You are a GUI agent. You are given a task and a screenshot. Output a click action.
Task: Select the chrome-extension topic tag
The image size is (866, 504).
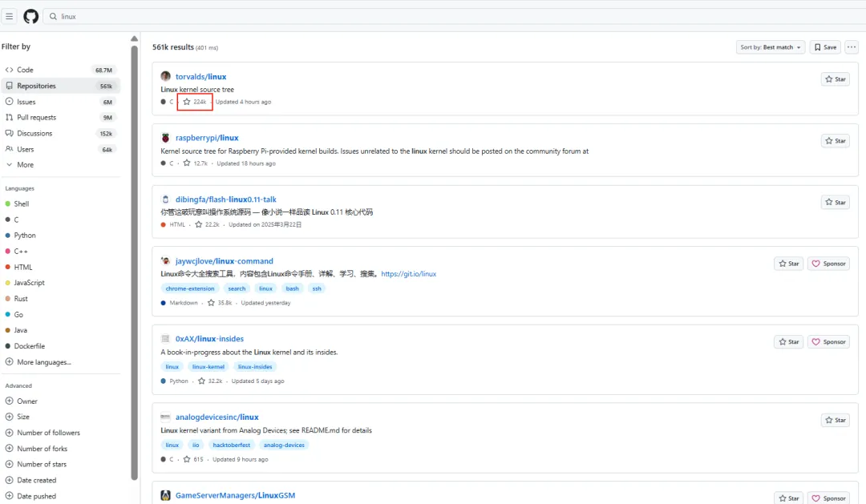(190, 288)
